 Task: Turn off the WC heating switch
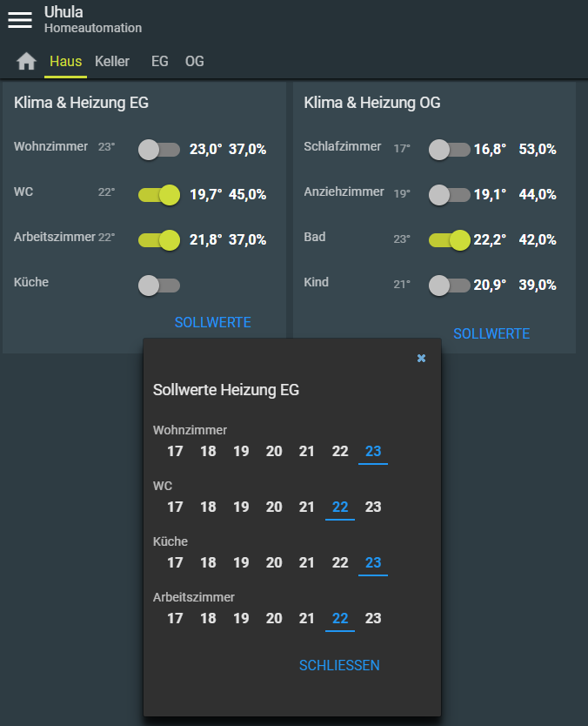pos(159,194)
